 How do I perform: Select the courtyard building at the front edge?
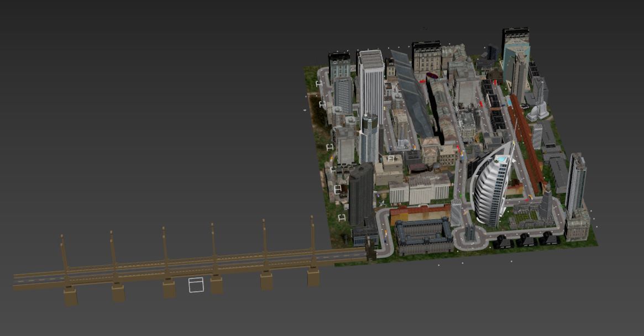pos(424,236)
